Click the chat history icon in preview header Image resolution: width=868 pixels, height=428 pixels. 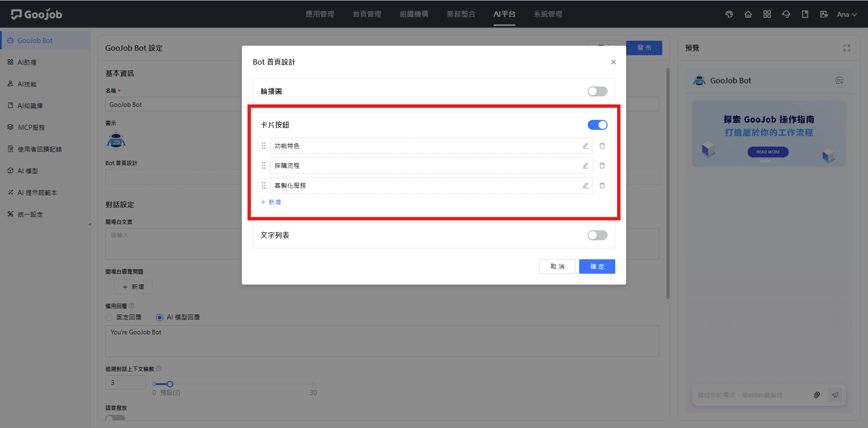(840, 81)
